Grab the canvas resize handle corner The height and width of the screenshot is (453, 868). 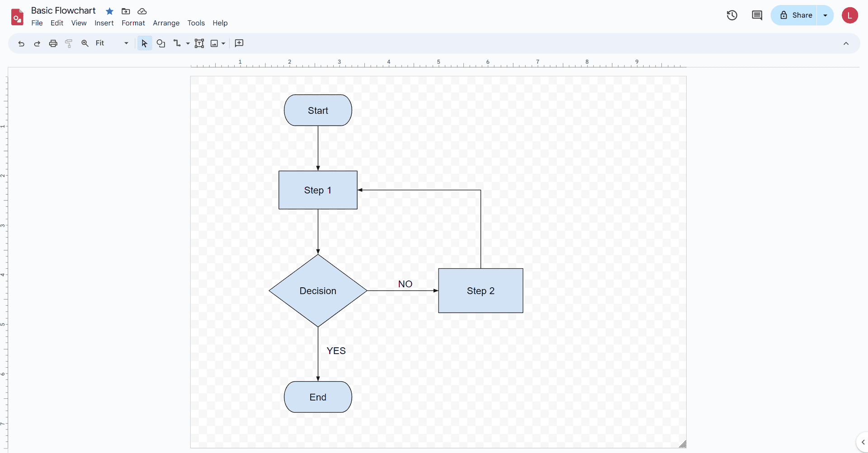click(683, 444)
